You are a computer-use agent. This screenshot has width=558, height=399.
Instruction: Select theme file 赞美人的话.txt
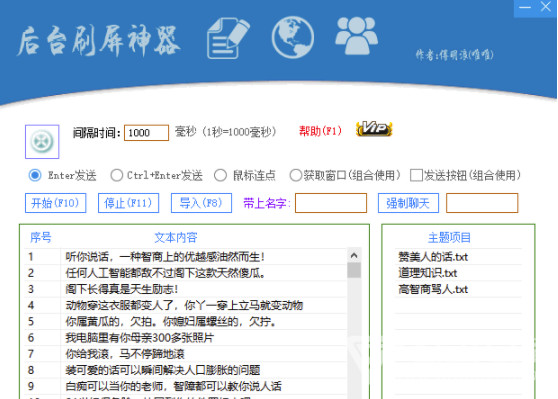point(433,257)
